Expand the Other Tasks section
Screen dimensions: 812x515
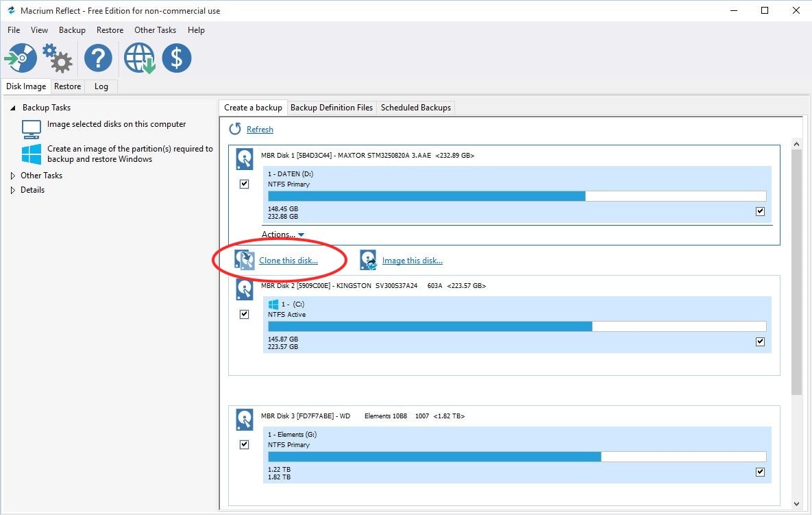point(13,176)
